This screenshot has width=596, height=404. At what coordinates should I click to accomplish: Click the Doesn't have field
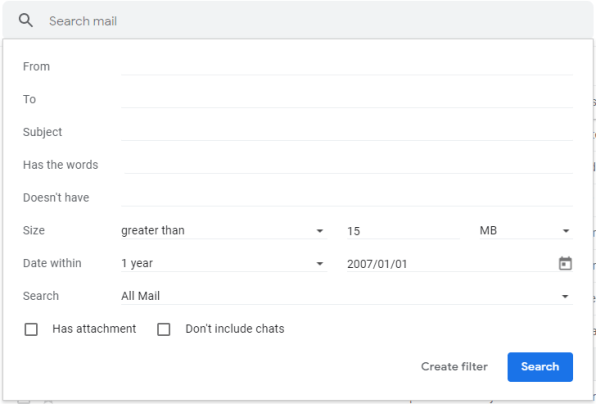pyautogui.click(x=347, y=198)
